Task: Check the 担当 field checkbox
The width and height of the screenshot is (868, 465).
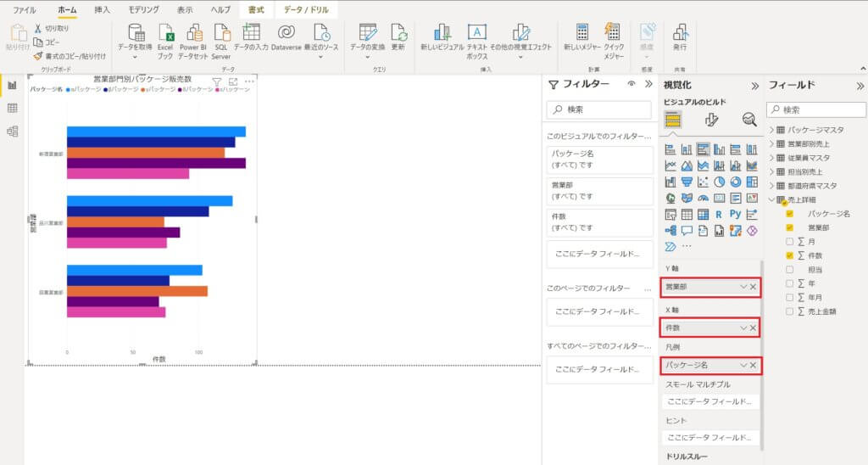Action: (x=789, y=269)
